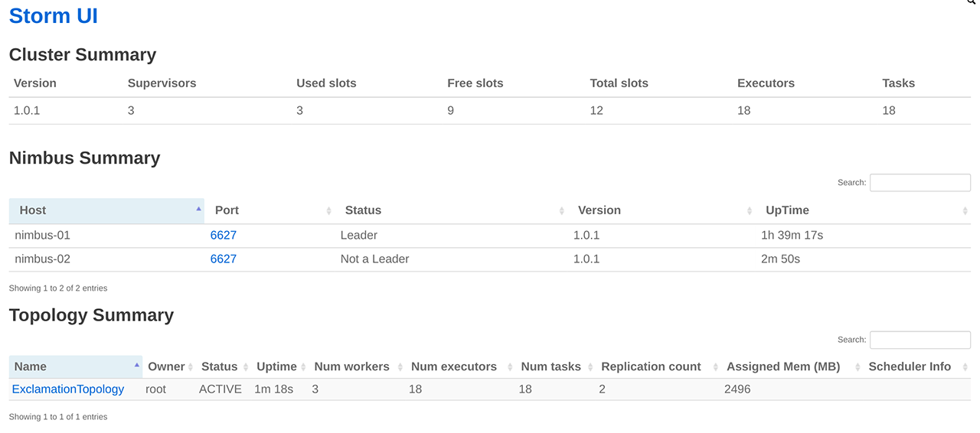Click port 6627 link for nimbus-01
980x433 pixels.
(224, 235)
